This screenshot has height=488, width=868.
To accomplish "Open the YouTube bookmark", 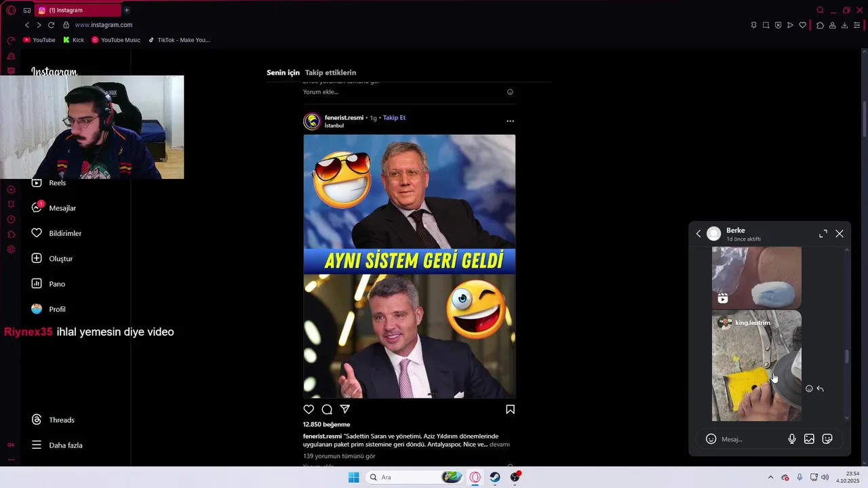I will click(39, 40).
